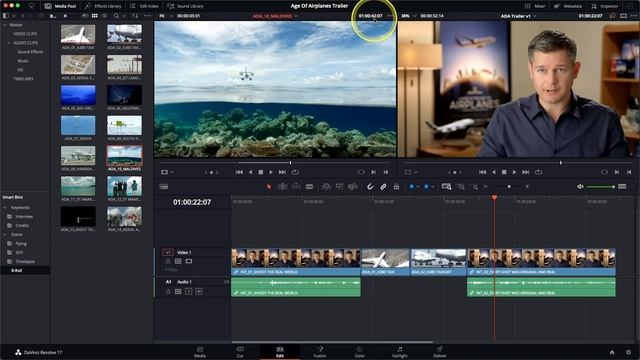
Task: Open the Flag color dropdown
Action: pos(418,187)
